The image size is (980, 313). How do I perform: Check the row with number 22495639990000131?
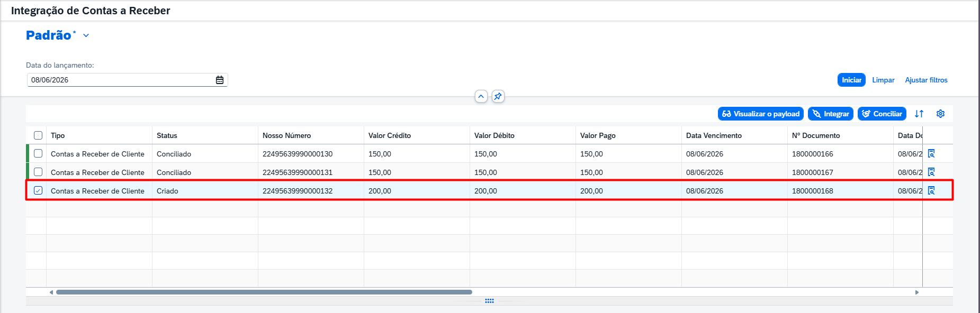click(x=38, y=172)
